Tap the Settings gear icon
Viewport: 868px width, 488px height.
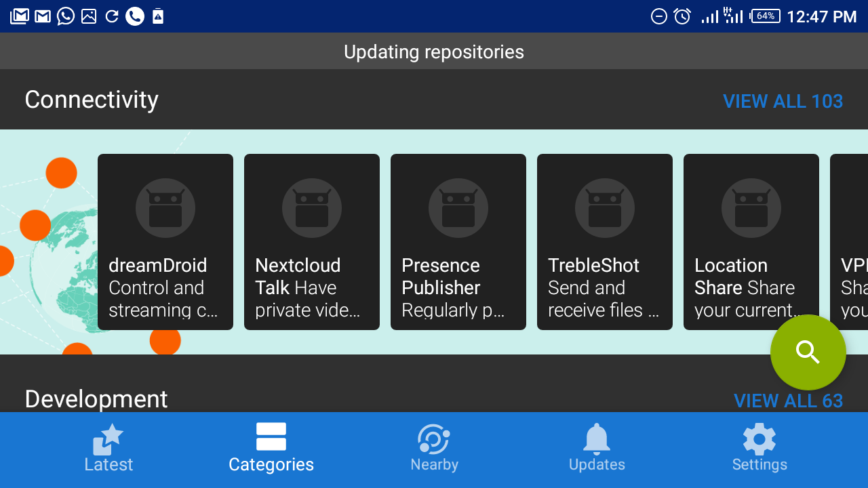(x=759, y=439)
